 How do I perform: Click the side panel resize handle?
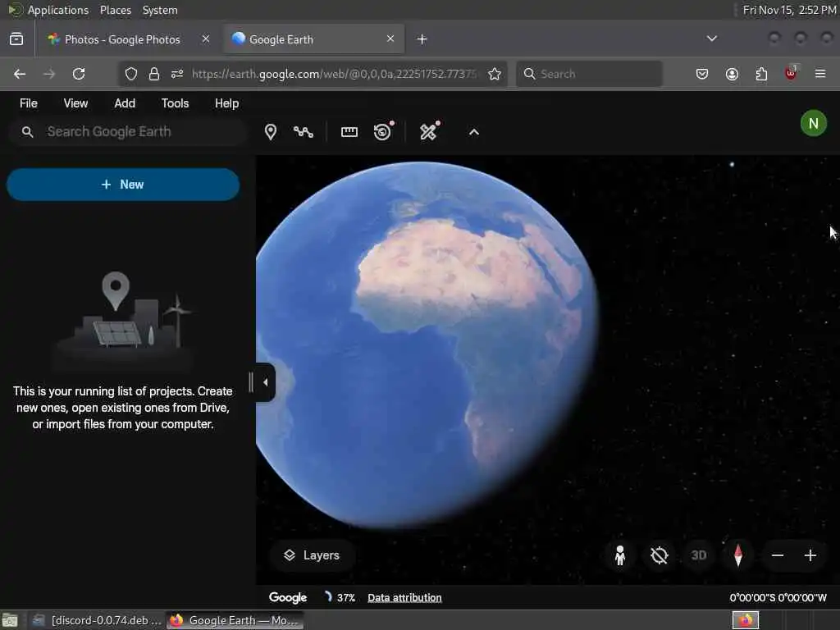pos(251,382)
